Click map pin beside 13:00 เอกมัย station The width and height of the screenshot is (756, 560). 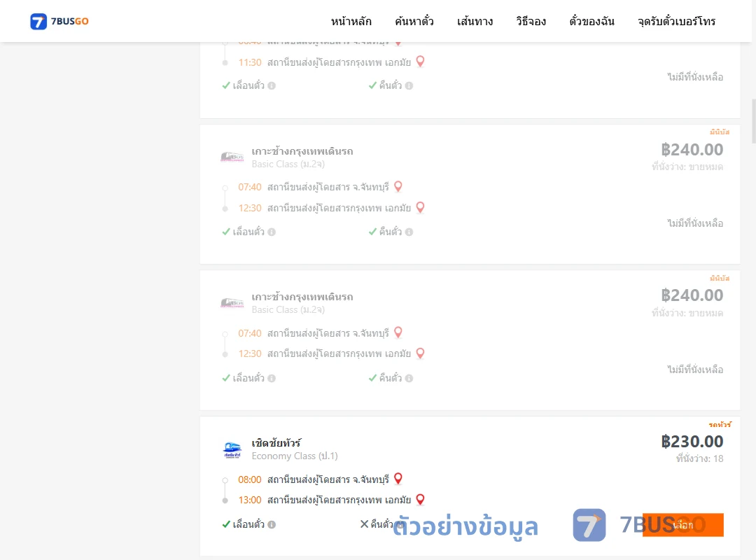tap(421, 500)
